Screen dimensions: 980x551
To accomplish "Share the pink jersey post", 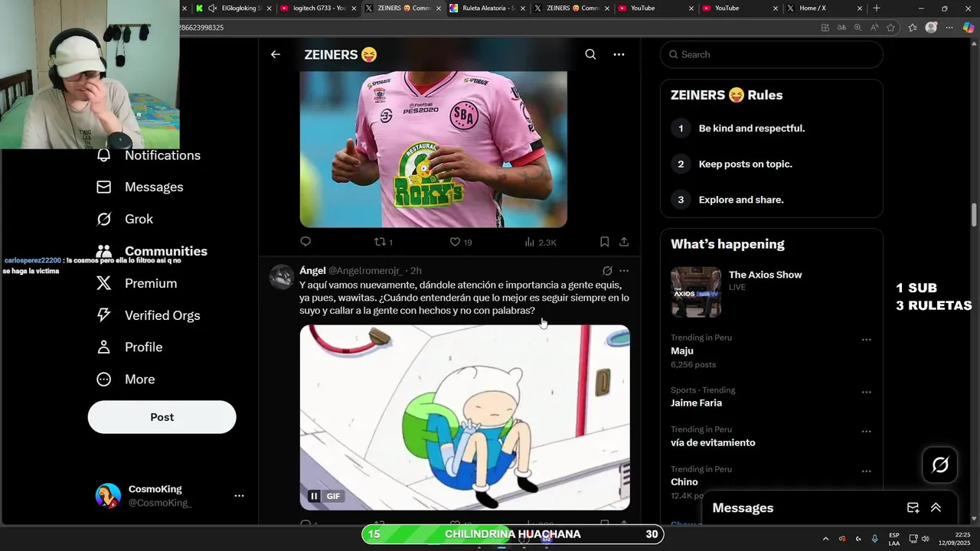I will [624, 242].
